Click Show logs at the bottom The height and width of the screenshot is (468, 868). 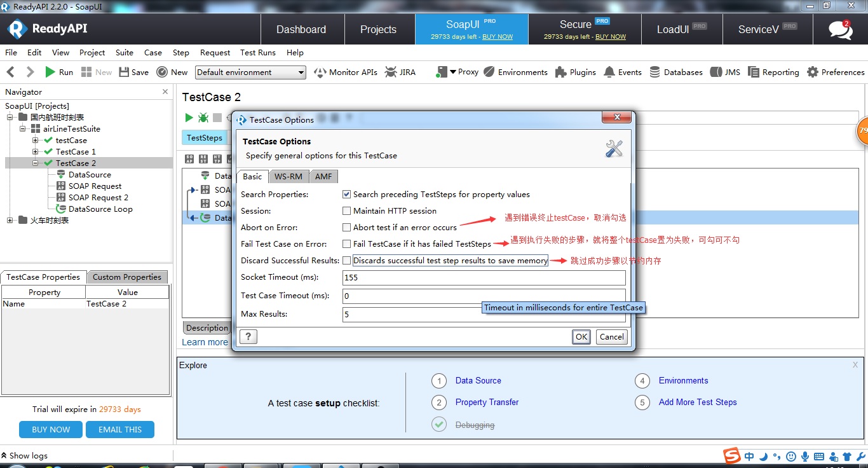point(25,456)
